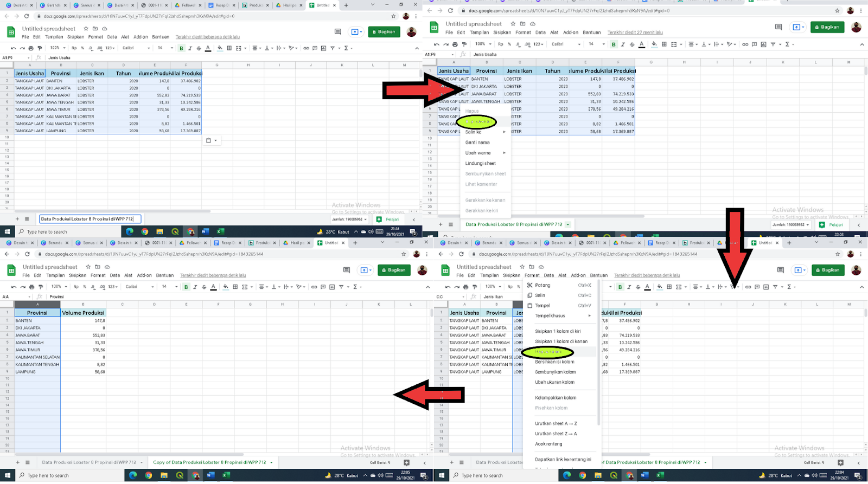Viewport: 868px width, 484px height.
Task: Toggle strikethrough in window edited 27 menit lalu
Action: [632, 44]
